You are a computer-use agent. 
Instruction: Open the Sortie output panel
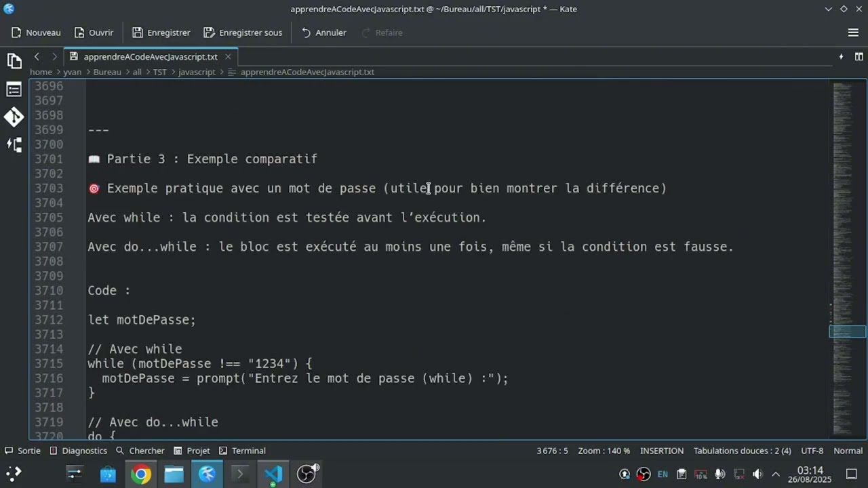click(22, 451)
